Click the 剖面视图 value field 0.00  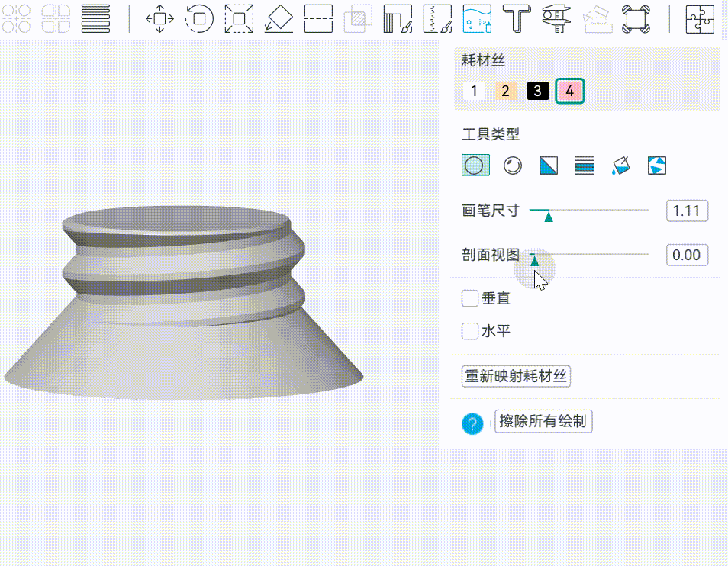pyautogui.click(x=687, y=256)
